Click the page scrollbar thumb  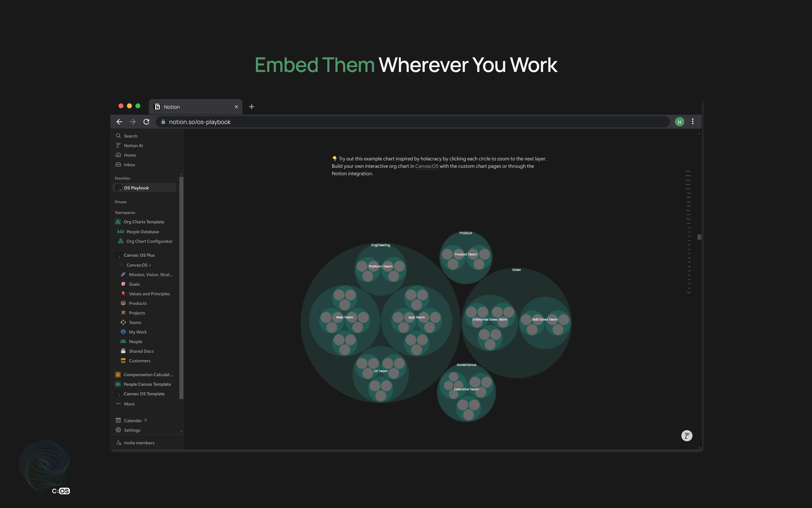click(699, 237)
